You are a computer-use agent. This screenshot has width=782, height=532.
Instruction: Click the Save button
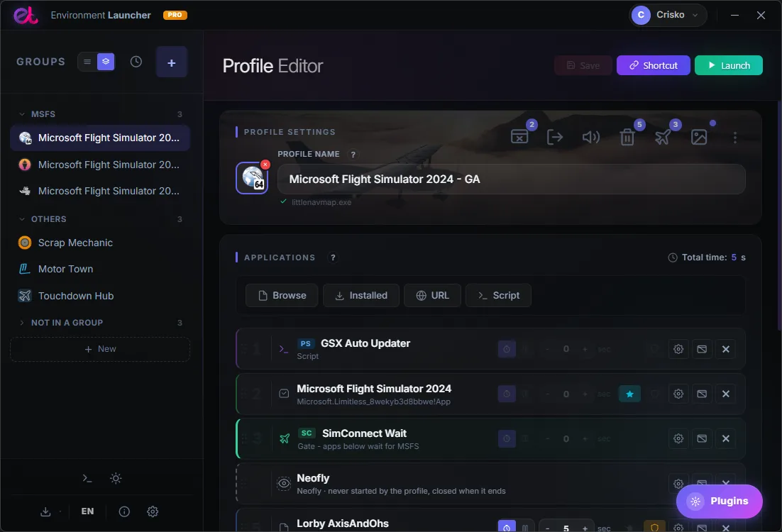point(583,65)
